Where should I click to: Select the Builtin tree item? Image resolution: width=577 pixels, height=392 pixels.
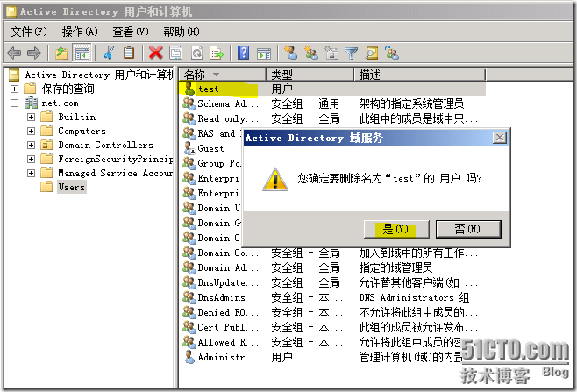tap(77, 117)
